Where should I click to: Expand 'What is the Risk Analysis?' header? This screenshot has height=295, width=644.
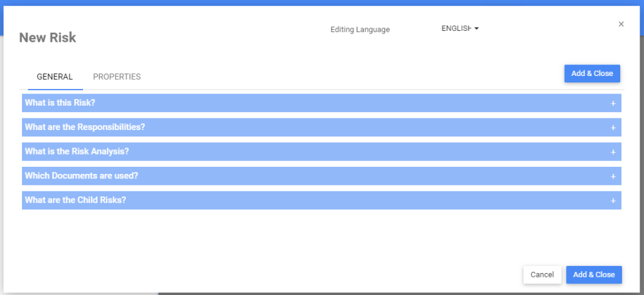point(77,151)
